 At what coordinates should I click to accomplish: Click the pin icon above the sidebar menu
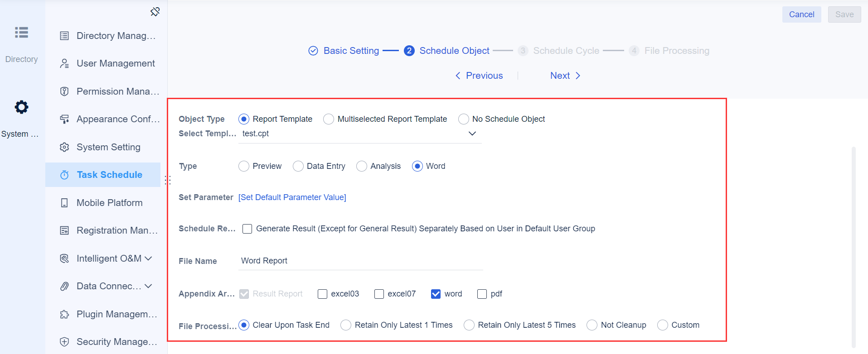coord(155,12)
